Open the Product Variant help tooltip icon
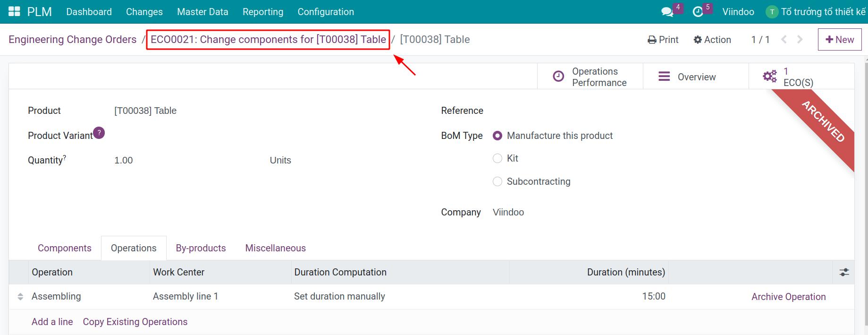This screenshot has width=868, height=335. click(x=99, y=133)
